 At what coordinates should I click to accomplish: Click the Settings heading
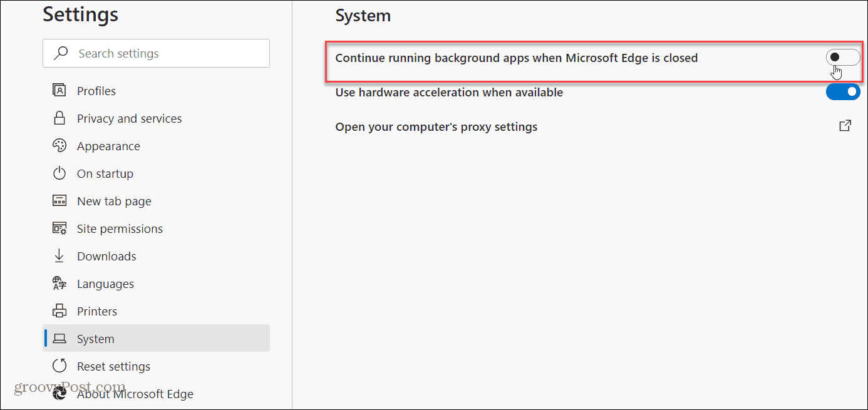click(x=81, y=14)
